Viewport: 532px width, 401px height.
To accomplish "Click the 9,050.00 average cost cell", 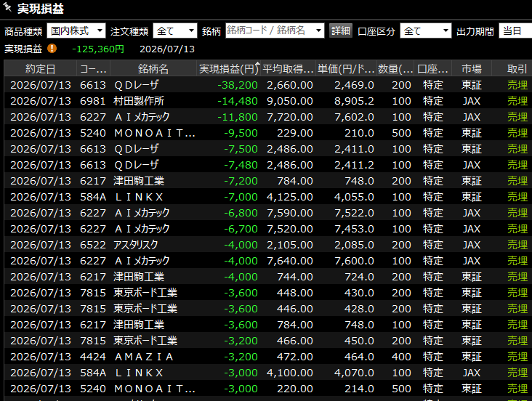I will coord(290,101).
